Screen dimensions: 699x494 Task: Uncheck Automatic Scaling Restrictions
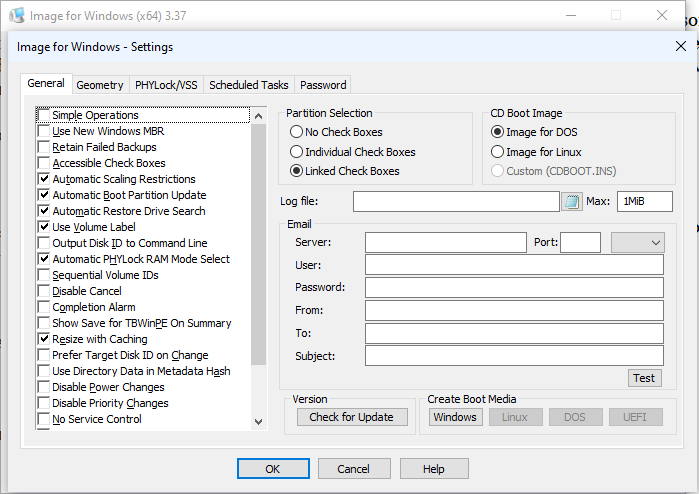click(x=44, y=179)
